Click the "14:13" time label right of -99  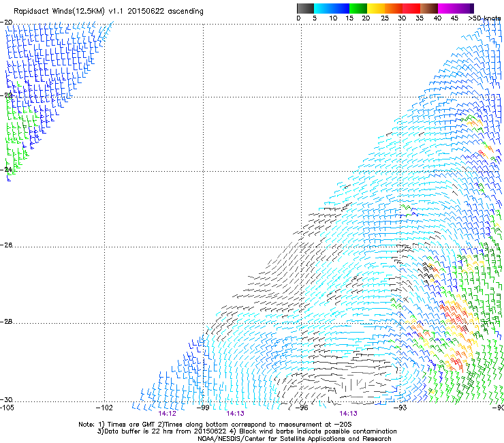tap(235, 414)
